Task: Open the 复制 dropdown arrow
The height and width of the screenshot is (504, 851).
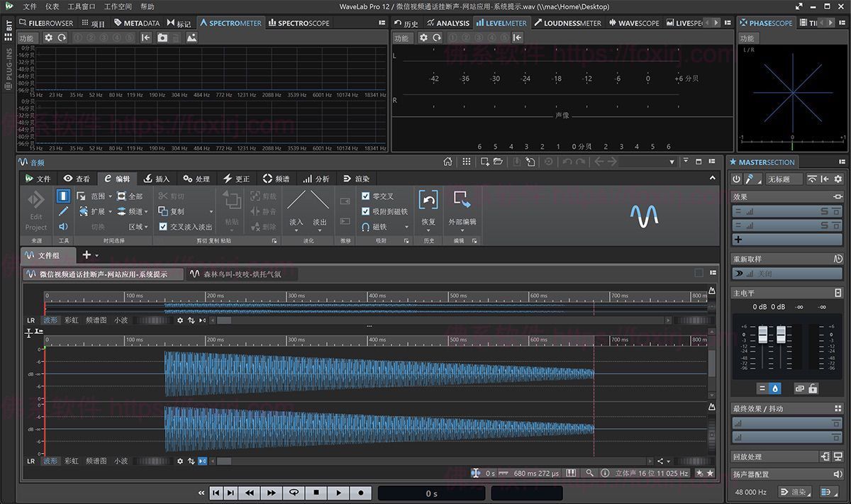Action: [211, 212]
